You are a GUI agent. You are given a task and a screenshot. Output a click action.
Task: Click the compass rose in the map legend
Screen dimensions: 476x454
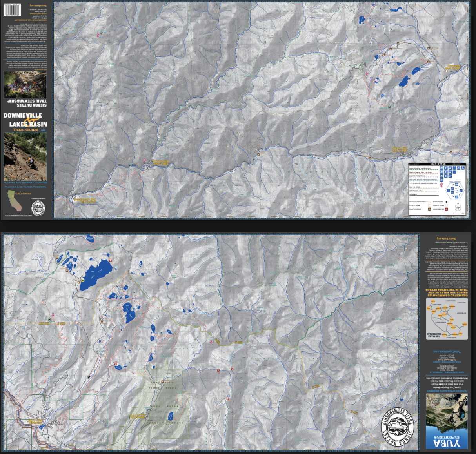click(x=458, y=207)
